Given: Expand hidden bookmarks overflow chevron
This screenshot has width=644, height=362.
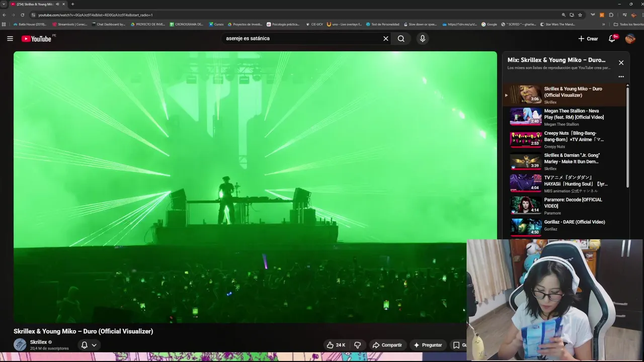Looking at the screenshot, I should click(x=604, y=24).
